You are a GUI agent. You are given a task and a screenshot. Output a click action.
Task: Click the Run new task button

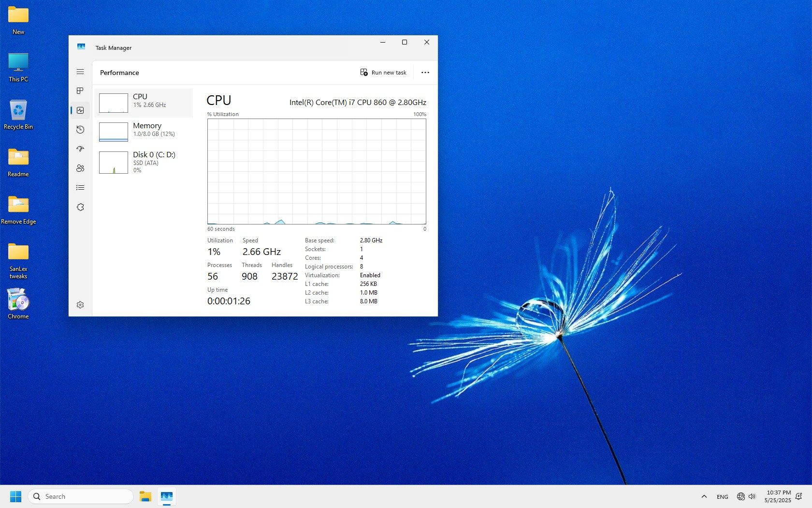[x=383, y=73]
